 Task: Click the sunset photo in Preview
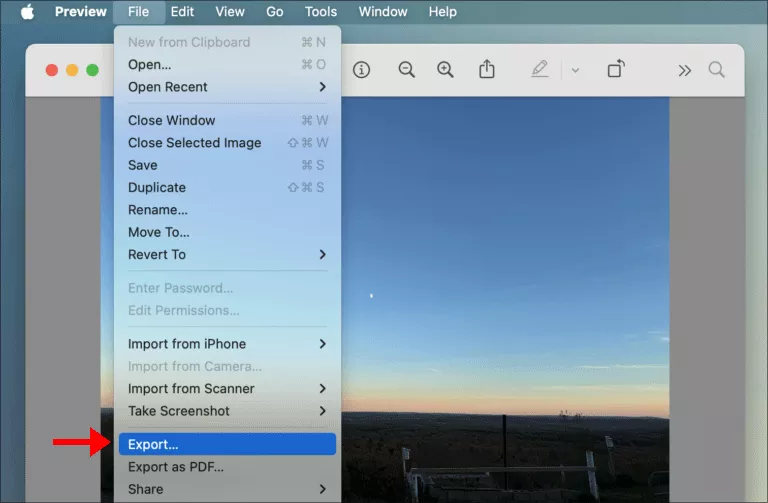point(504,299)
